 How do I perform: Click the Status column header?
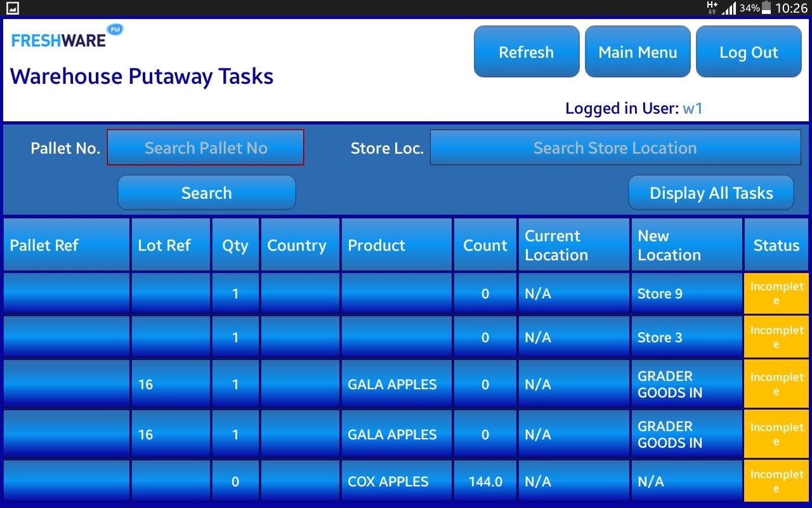[776, 245]
